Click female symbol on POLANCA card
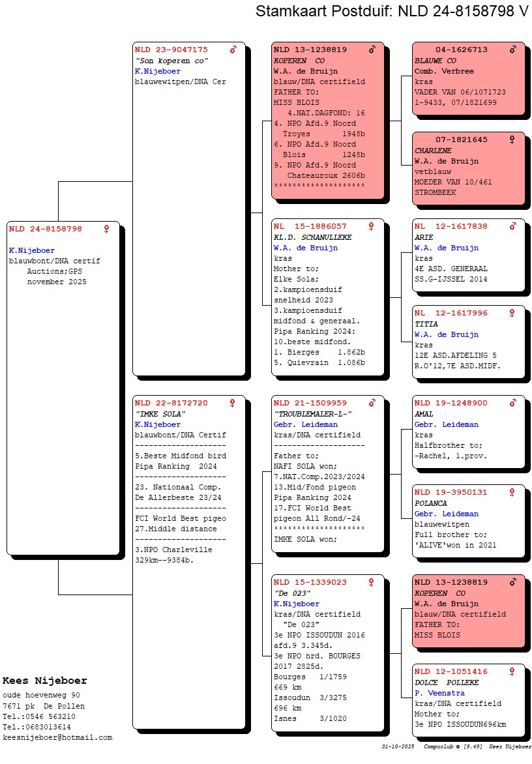The width and height of the screenshot is (532, 764). pyautogui.click(x=512, y=492)
